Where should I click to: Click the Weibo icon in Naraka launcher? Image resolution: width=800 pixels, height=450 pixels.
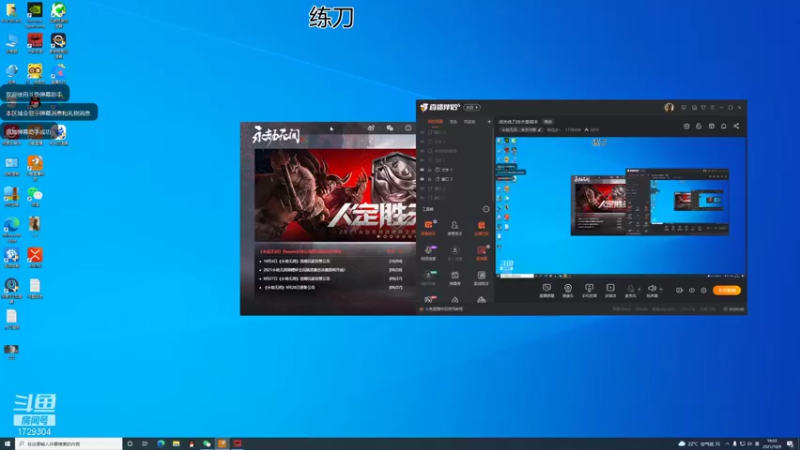(371, 128)
